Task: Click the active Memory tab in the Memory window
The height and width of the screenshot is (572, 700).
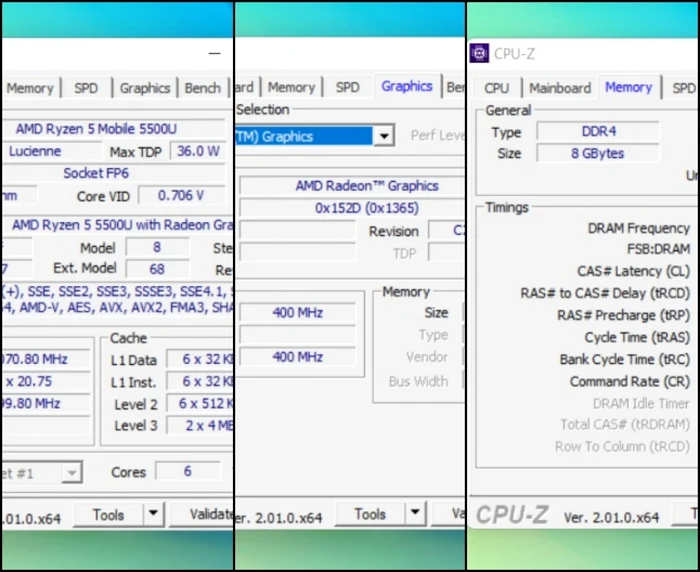Action: tap(629, 87)
